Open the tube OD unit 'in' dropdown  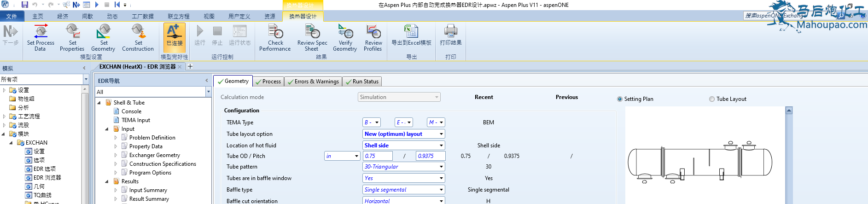(342, 156)
